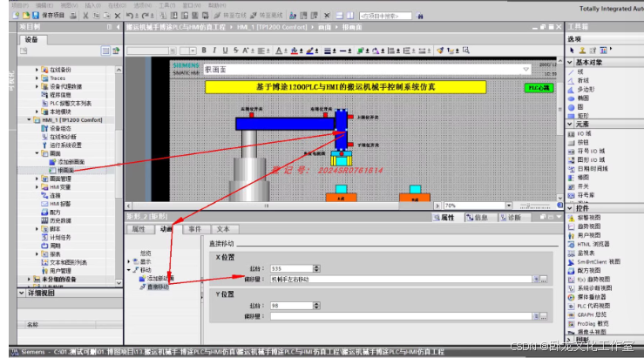Click the Go online (转至在线) toolbar button
Screen dimensions: 644x358
point(230,16)
